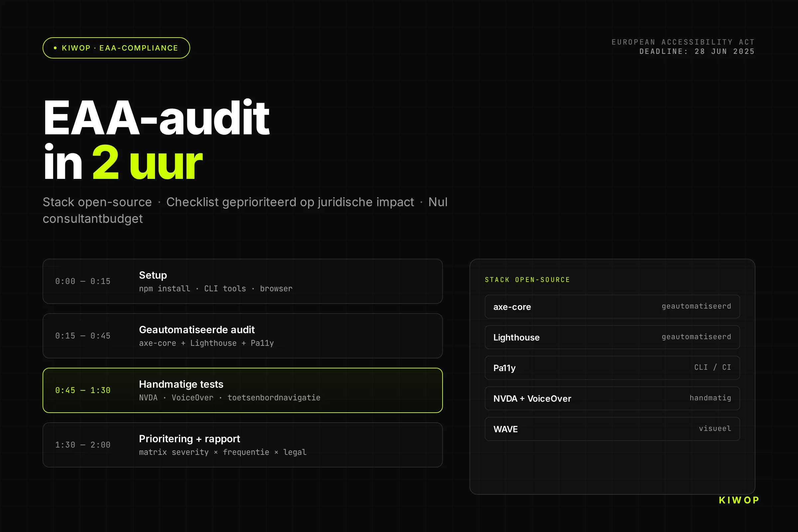Click 'npm install · CLI tools · browser' text
The image size is (798, 532).
click(215, 289)
